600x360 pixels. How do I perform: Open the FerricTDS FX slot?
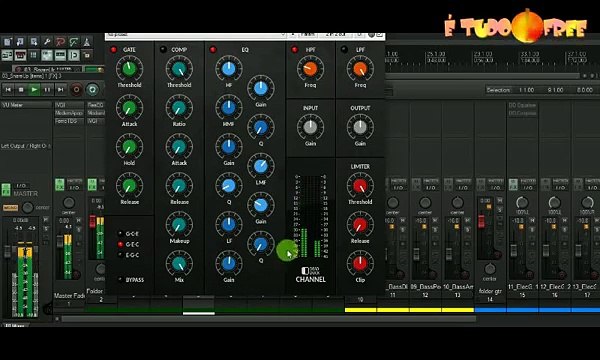pyautogui.click(x=69, y=121)
